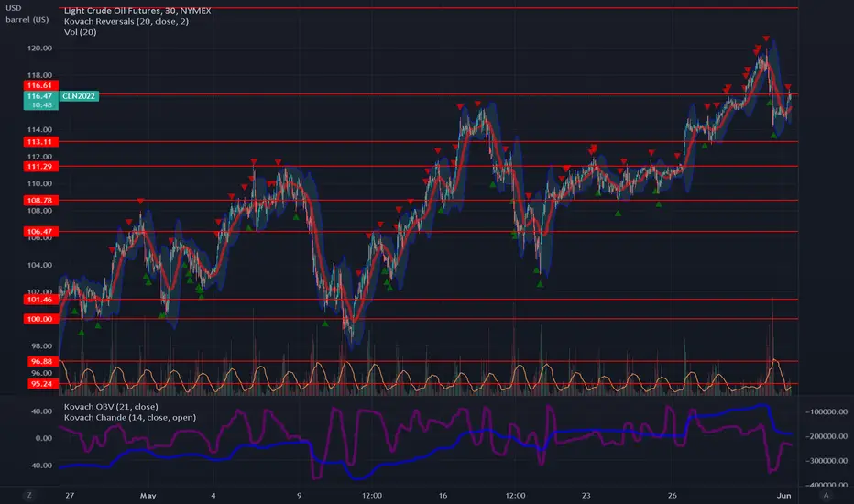Click the 9 date label on time axis

299,495
